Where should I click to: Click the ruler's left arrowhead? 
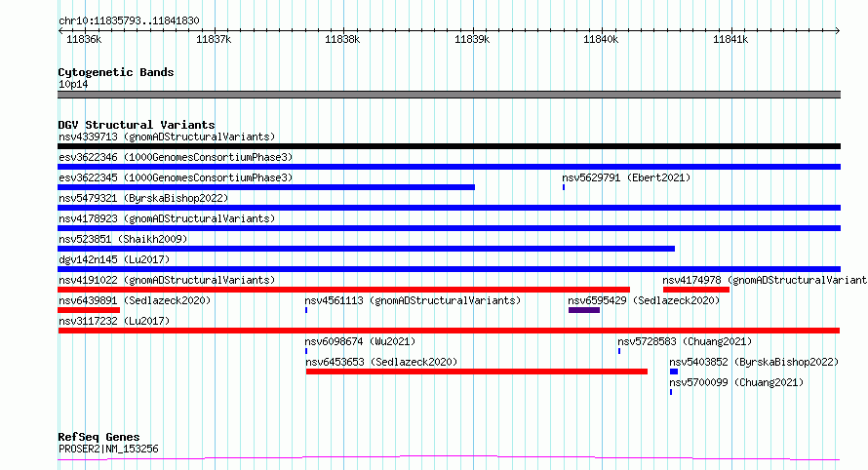tap(60, 31)
